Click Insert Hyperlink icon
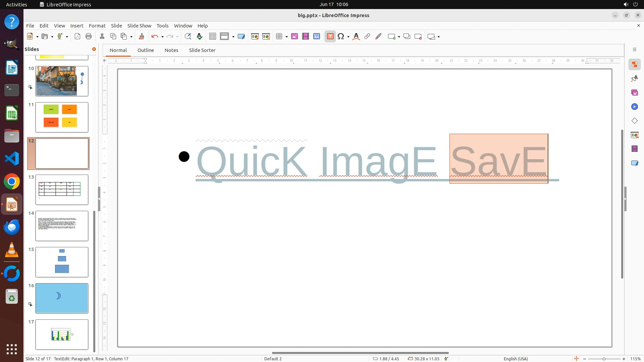This screenshot has height=362, width=644. click(x=367, y=37)
